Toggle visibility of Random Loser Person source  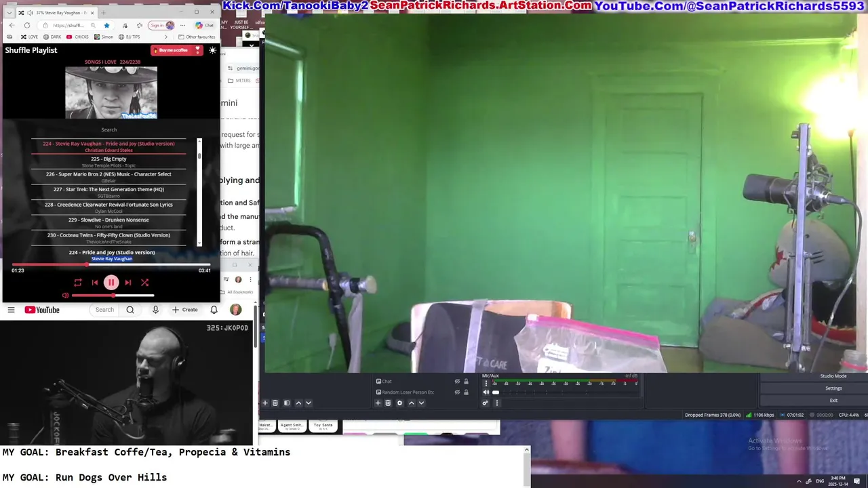point(457,392)
